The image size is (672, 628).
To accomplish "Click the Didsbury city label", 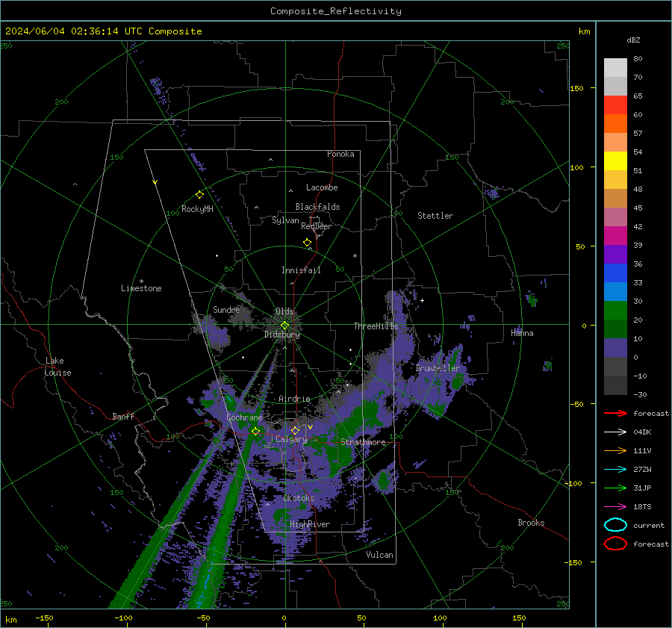I will [282, 335].
